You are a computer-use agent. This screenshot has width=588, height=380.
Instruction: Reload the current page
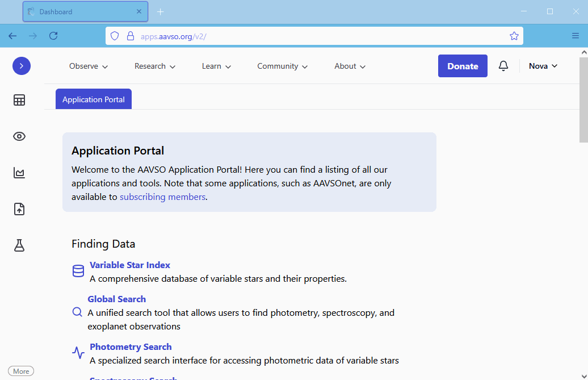click(53, 36)
